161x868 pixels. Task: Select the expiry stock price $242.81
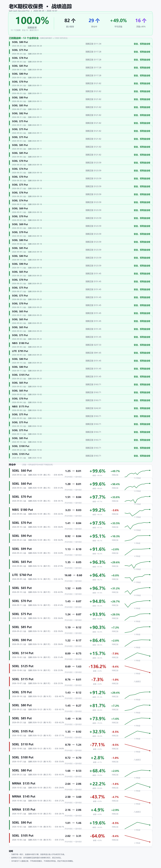coord(93,408)
